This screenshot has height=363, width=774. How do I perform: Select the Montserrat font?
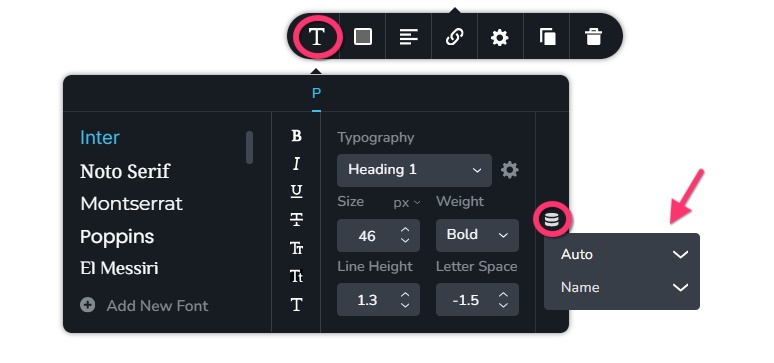(x=131, y=204)
